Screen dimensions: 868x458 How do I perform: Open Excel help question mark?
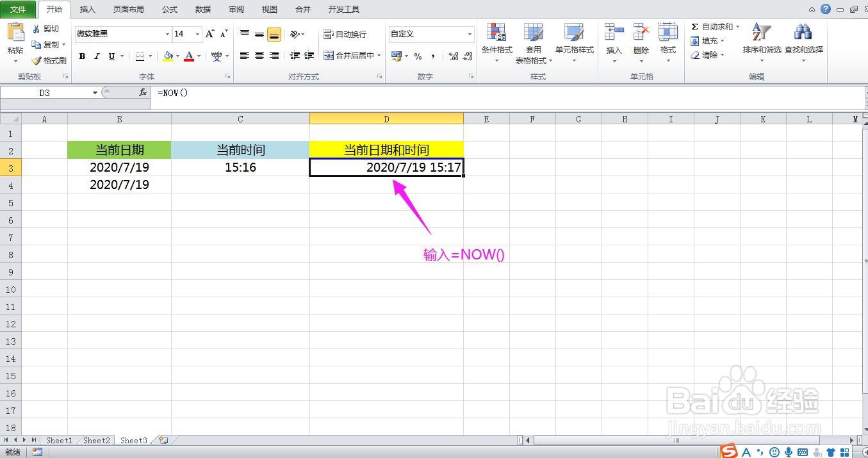click(826, 9)
